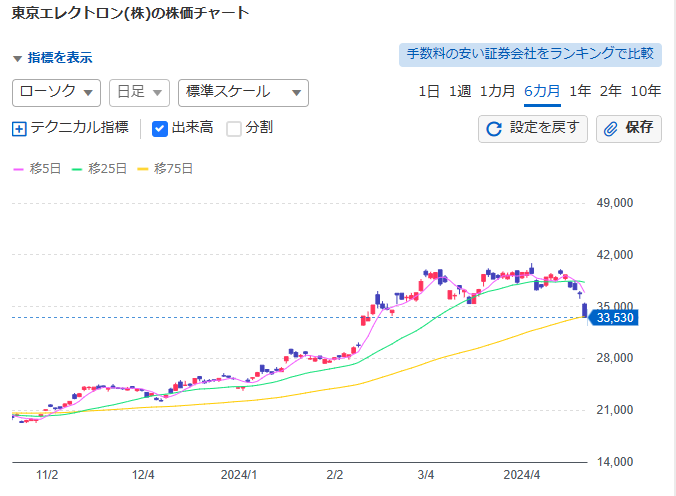Click the yellow 移75日 legend swatch
The image size is (676, 496).
pos(143,170)
